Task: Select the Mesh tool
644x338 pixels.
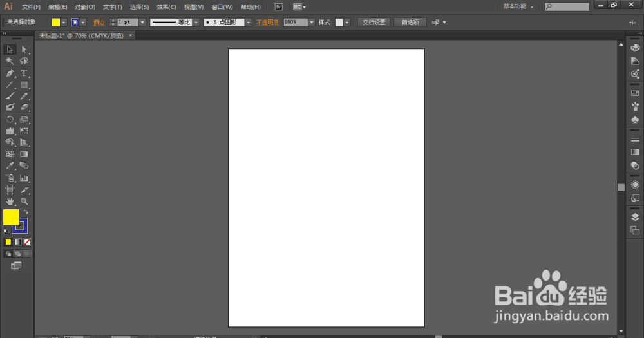Action: click(x=10, y=155)
